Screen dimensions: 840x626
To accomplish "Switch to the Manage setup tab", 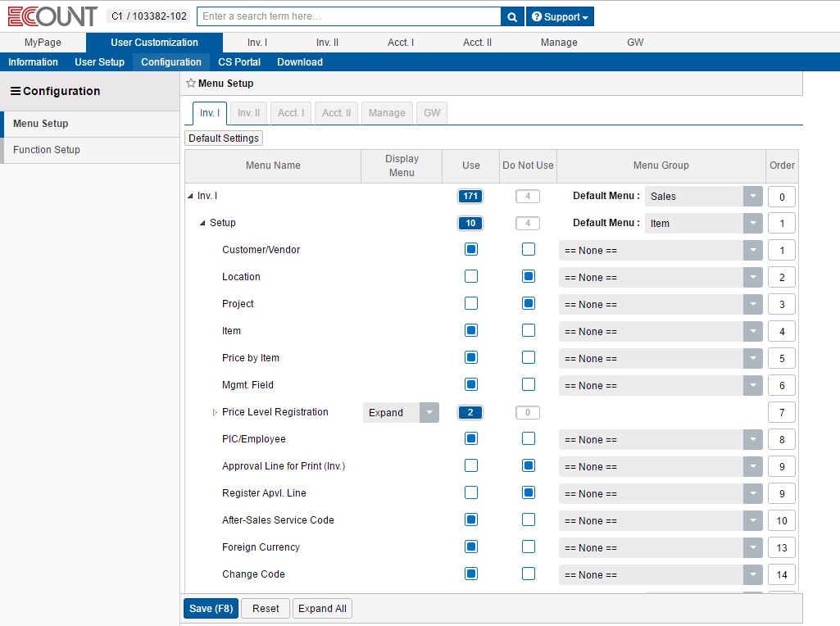I will coord(387,113).
